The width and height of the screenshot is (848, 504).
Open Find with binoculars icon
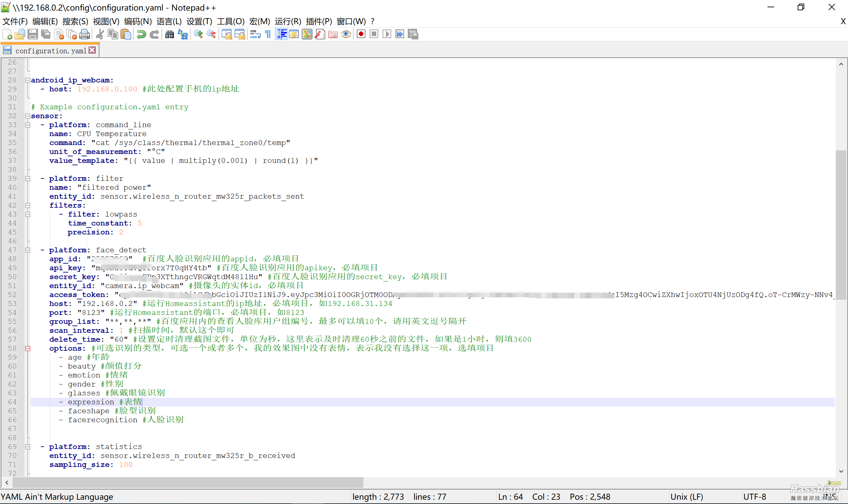click(170, 34)
